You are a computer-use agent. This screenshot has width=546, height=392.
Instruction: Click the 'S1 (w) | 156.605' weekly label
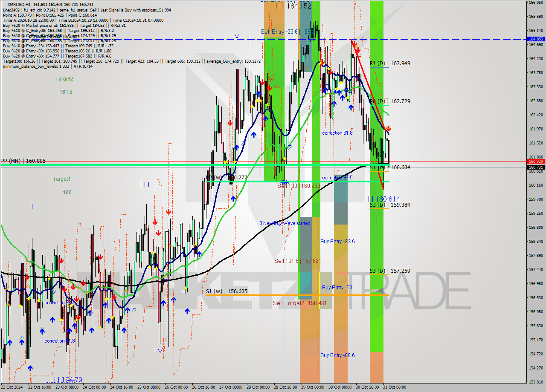pyautogui.click(x=227, y=291)
